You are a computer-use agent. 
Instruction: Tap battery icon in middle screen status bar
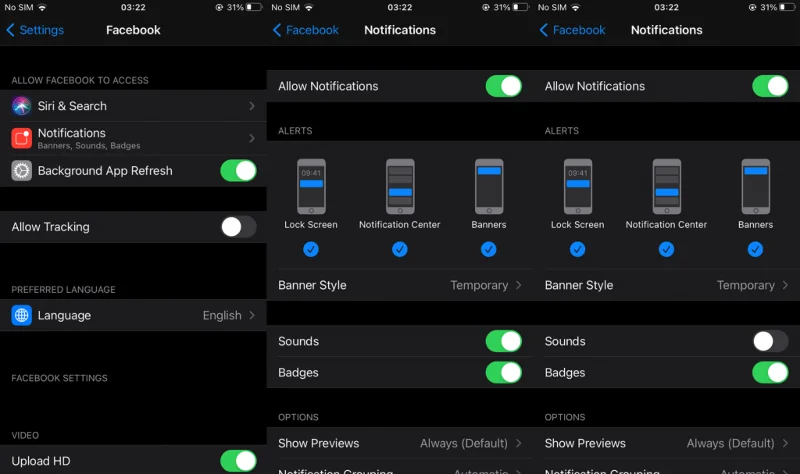click(521, 7)
